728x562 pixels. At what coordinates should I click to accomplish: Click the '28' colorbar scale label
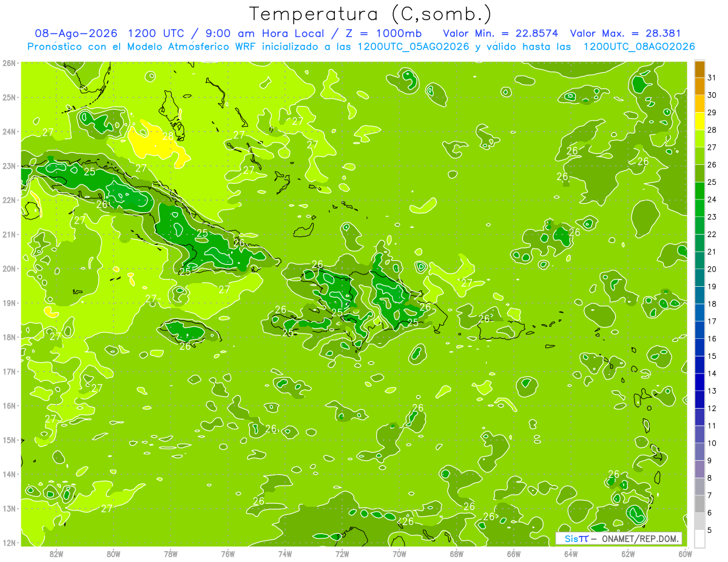712,130
